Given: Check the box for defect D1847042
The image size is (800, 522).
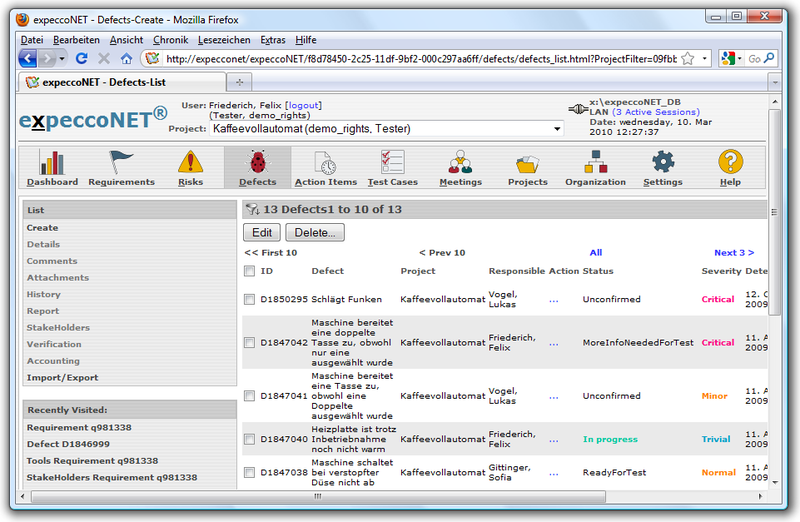Looking at the screenshot, I should [x=249, y=343].
